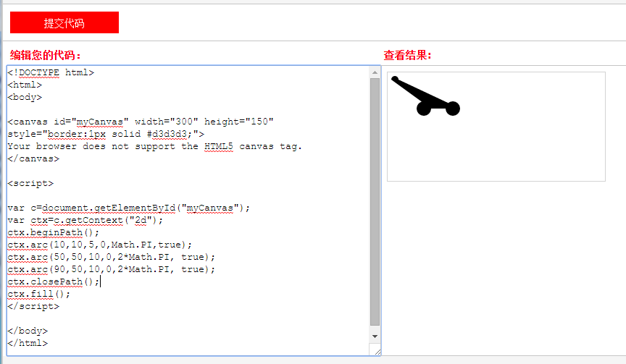Click the red 提交代码 submit button
This screenshot has width=626, height=364.
point(64,22)
